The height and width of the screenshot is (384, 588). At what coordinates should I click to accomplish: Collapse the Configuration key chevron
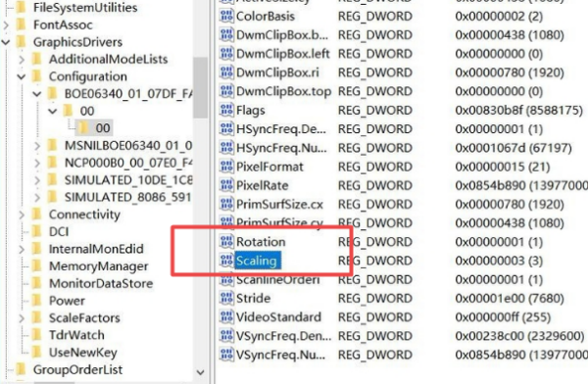pos(22,76)
